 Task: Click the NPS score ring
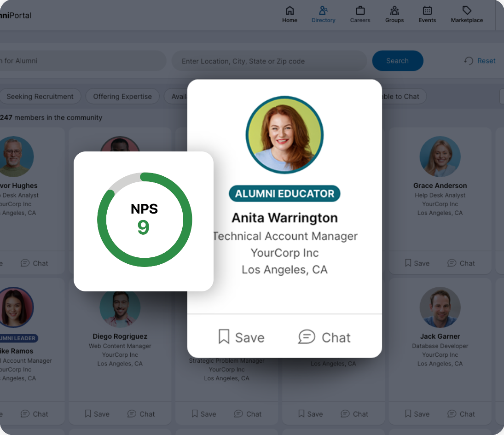point(144,220)
